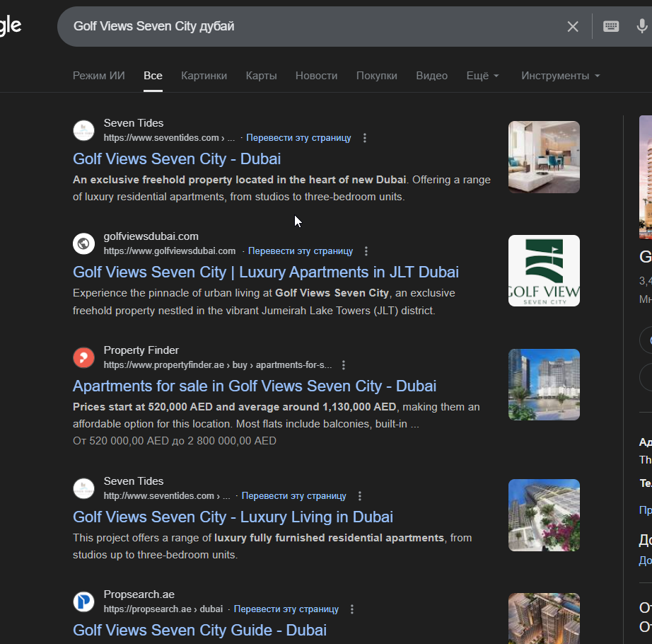Click the Google logo

click(x=11, y=25)
